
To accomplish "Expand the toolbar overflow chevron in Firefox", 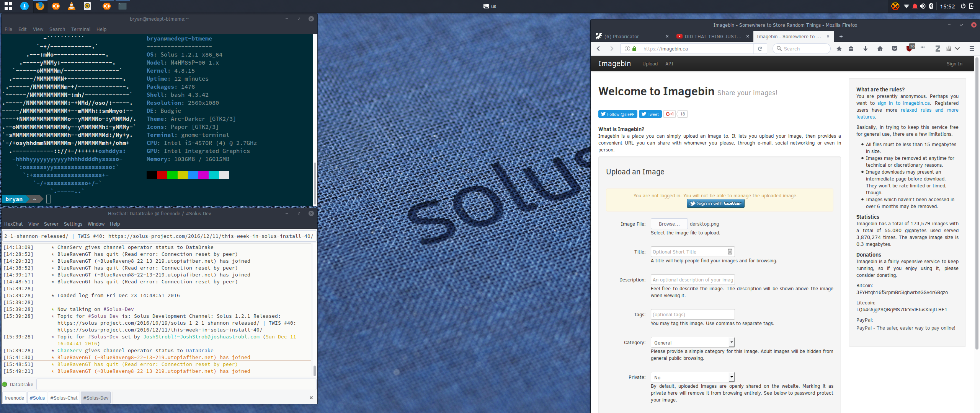I will (x=957, y=49).
